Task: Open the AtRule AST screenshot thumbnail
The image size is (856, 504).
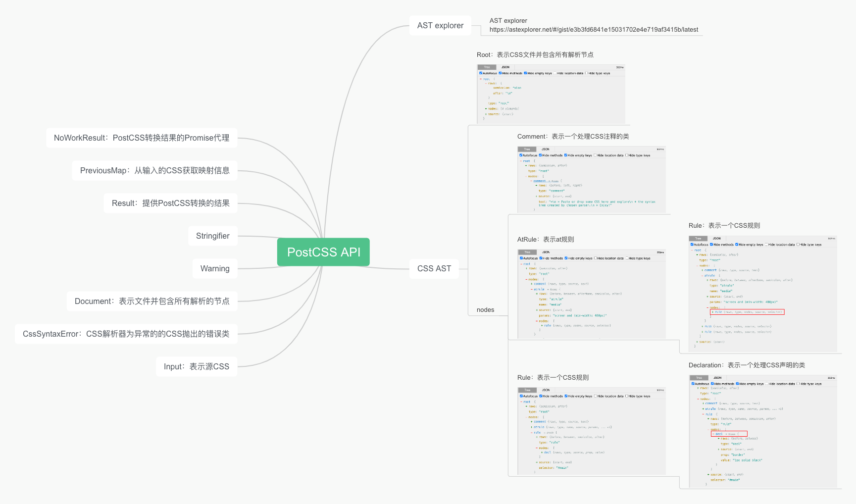Action: tap(592, 294)
